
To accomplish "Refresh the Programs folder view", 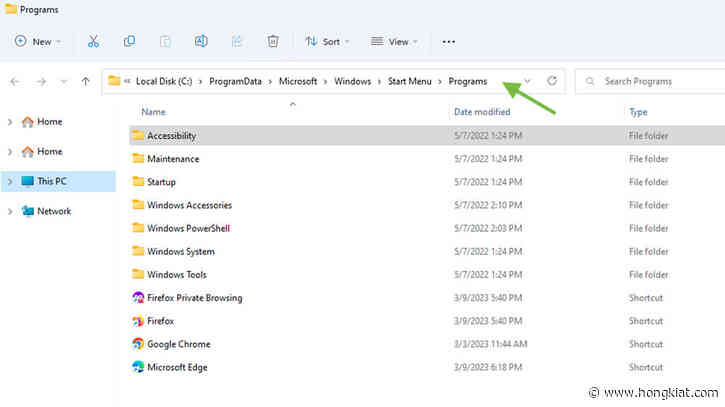I will click(552, 81).
